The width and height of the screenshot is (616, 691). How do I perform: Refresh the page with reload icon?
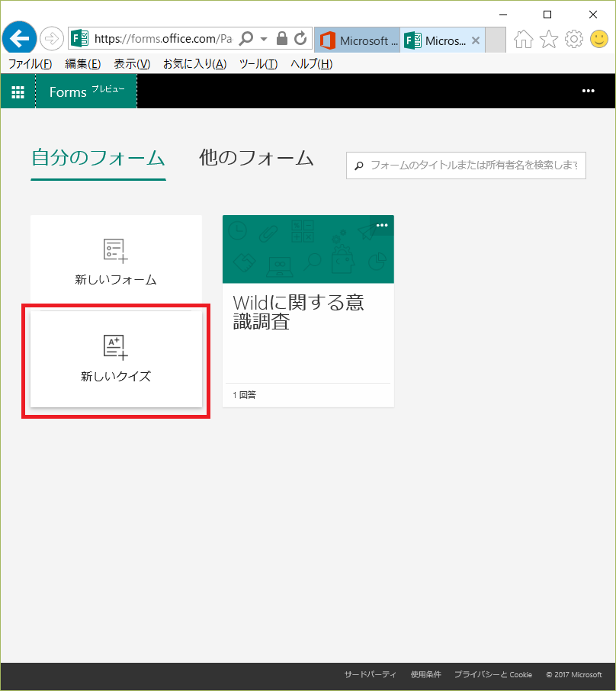point(300,38)
